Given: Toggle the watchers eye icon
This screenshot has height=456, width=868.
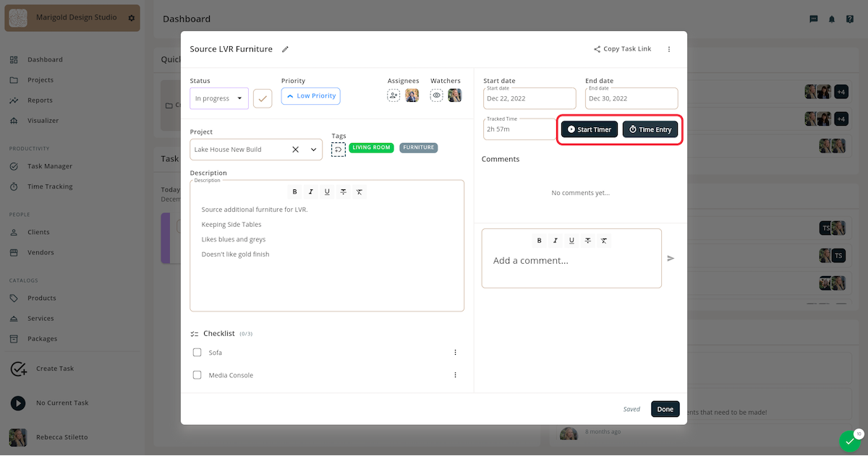Looking at the screenshot, I should coord(437,95).
